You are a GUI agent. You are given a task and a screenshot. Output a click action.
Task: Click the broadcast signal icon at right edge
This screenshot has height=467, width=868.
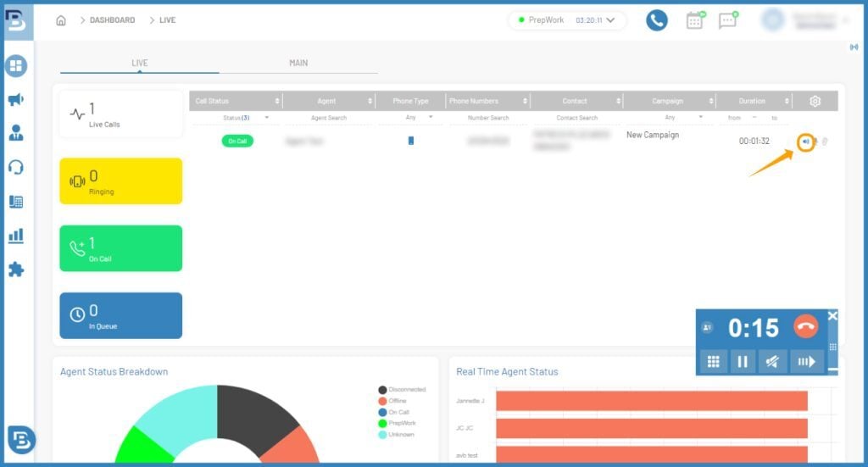pyautogui.click(x=854, y=47)
